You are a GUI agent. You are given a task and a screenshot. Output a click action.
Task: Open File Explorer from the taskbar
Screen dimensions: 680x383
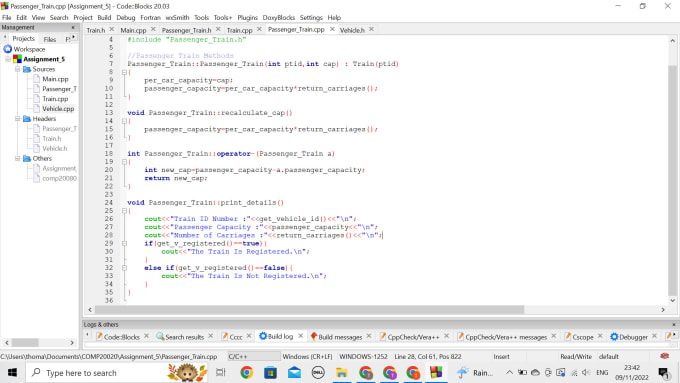click(342, 373)
